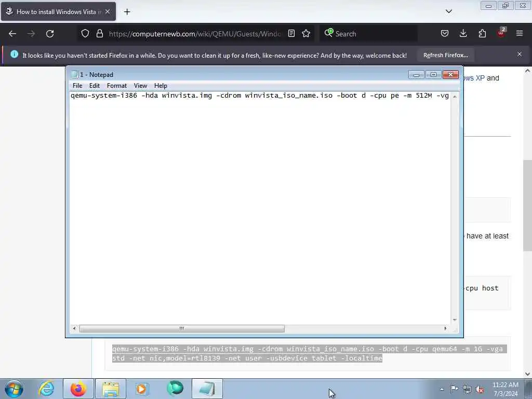Open a new Firefox tab

coord(127,12)
